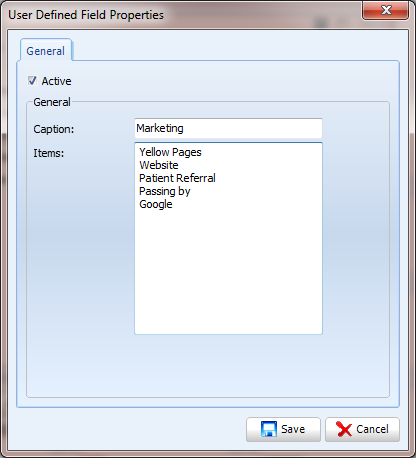The height and width of the screenshot is (458, 416).
Task: Click empty area of Items text box
Action: (x=228, y=272)
